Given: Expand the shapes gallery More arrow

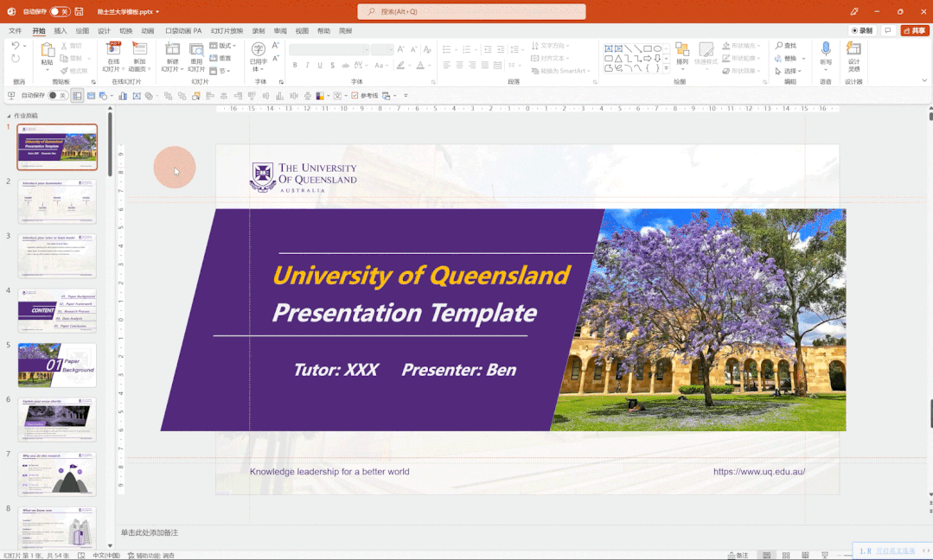Looking at the screenshot, I should click(667, 67).
